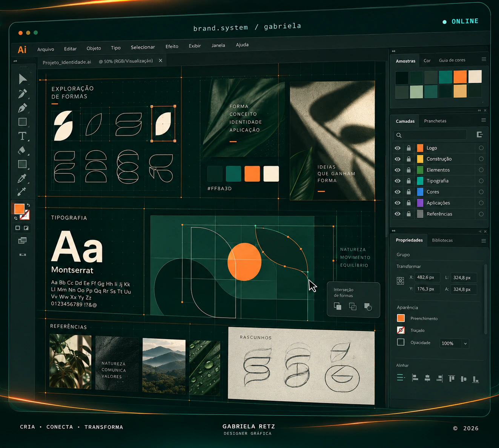Click the Ai application logo

22,50
